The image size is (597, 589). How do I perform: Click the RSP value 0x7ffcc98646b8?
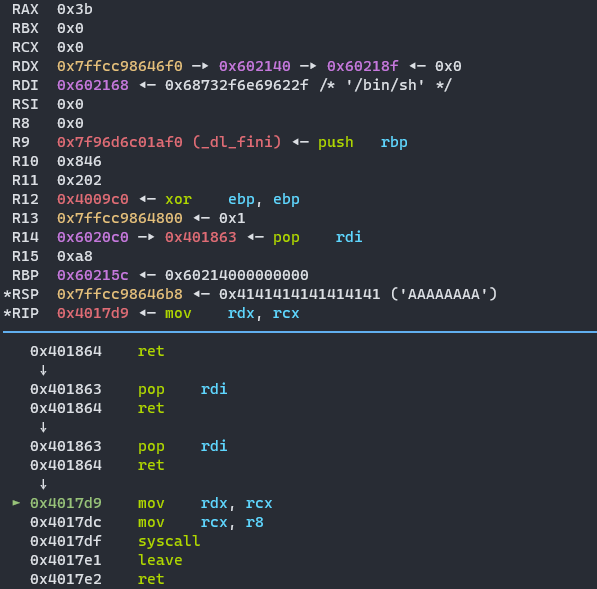click(120, 294)
